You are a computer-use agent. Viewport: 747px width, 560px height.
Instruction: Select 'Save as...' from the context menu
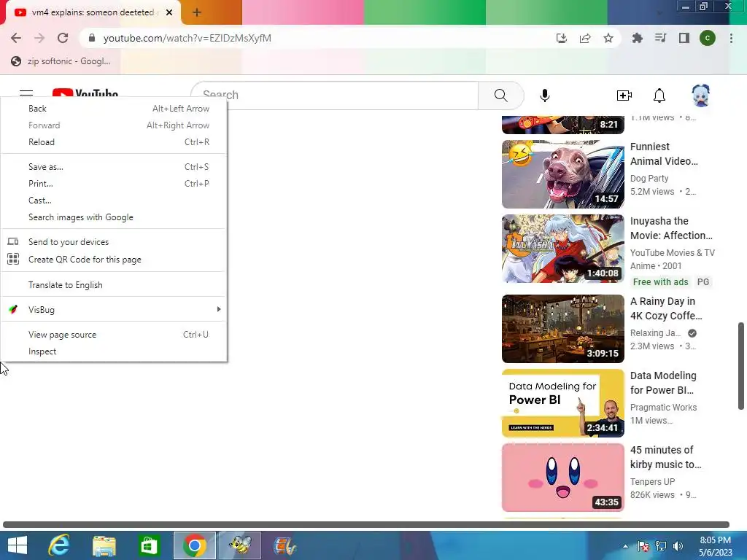click(x=114, y=167)
